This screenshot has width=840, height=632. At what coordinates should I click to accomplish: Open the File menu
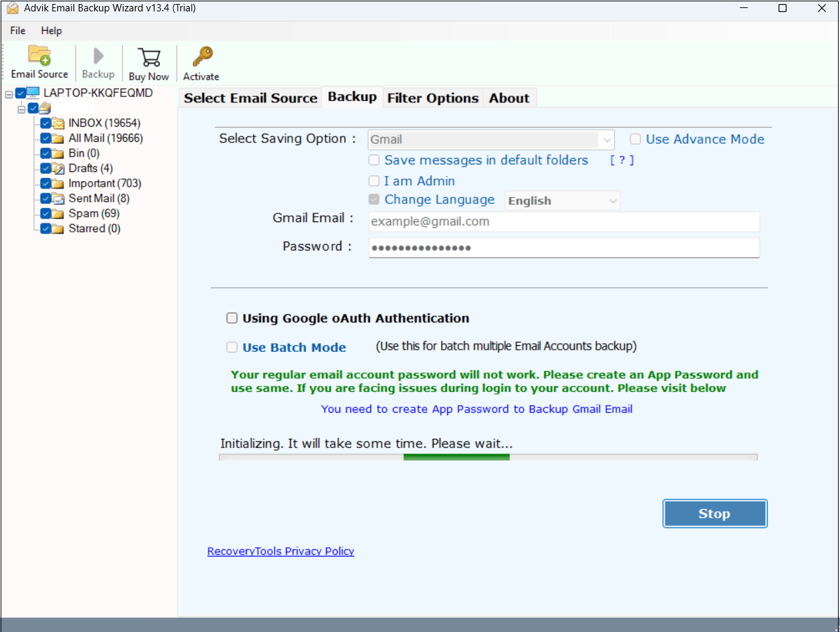pos(18,31)
